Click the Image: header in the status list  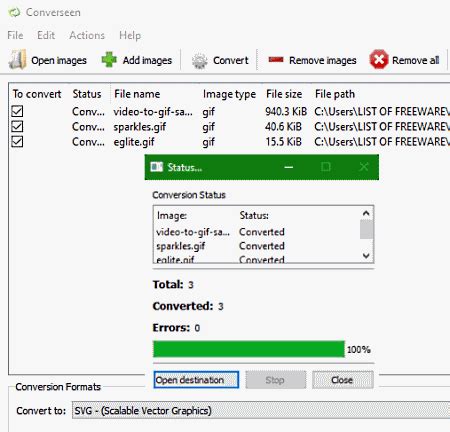[x=172, y=216]
